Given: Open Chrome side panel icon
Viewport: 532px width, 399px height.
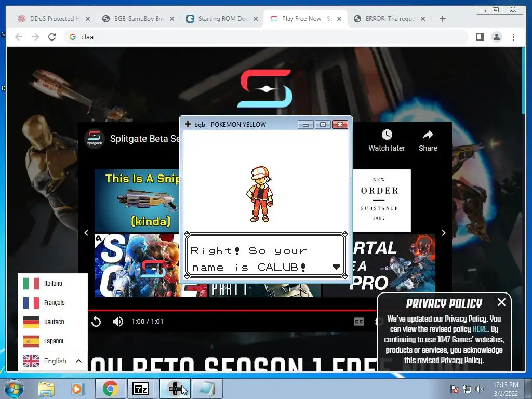Looking at the screenshot, I should pos(480,37).
